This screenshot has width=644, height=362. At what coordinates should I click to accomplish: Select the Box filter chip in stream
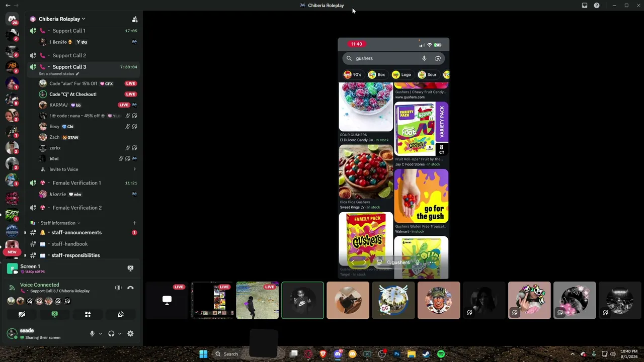coord(377,74)
